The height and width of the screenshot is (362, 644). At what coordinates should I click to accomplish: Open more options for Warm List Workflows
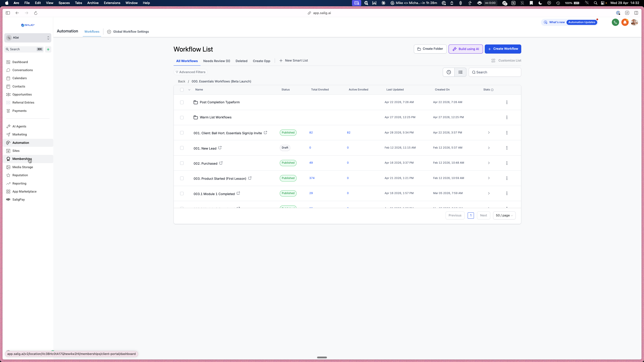click(507, 117)
